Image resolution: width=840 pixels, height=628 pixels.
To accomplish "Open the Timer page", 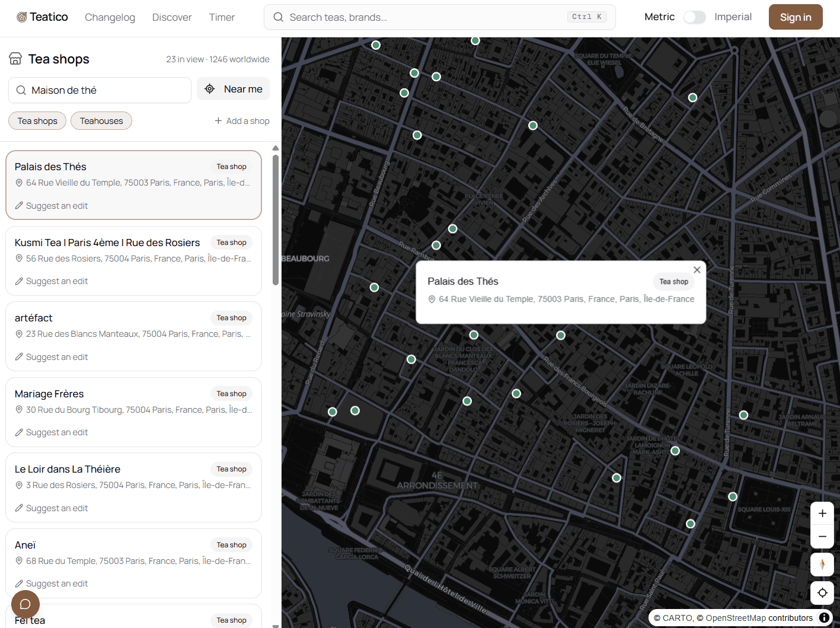I will coord(222,17).
